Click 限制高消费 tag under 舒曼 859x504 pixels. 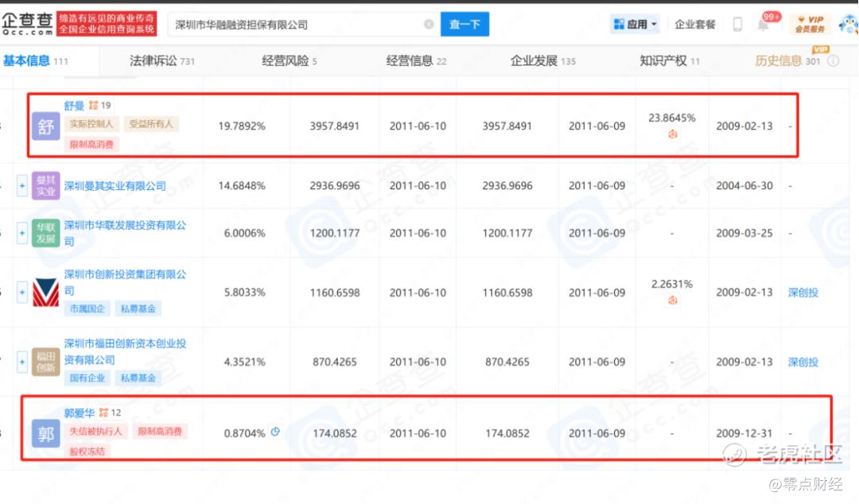(x=91, y=144)
